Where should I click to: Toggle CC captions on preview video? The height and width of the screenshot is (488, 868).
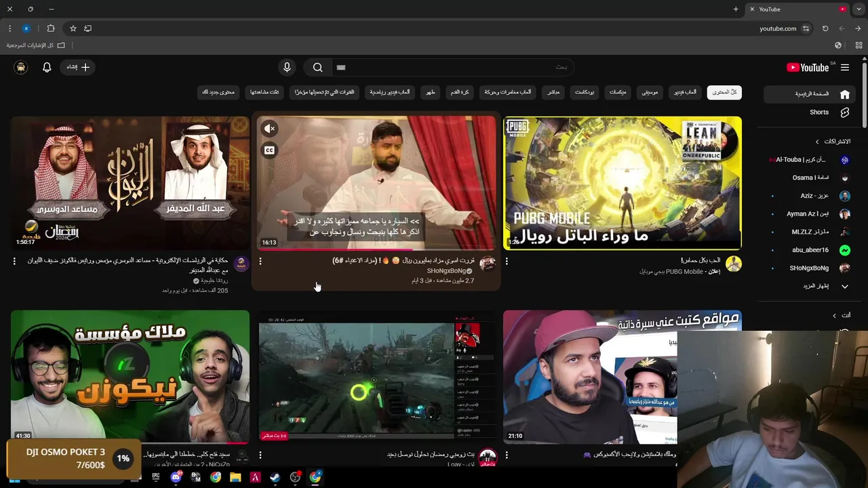click(x=269, y=150)
